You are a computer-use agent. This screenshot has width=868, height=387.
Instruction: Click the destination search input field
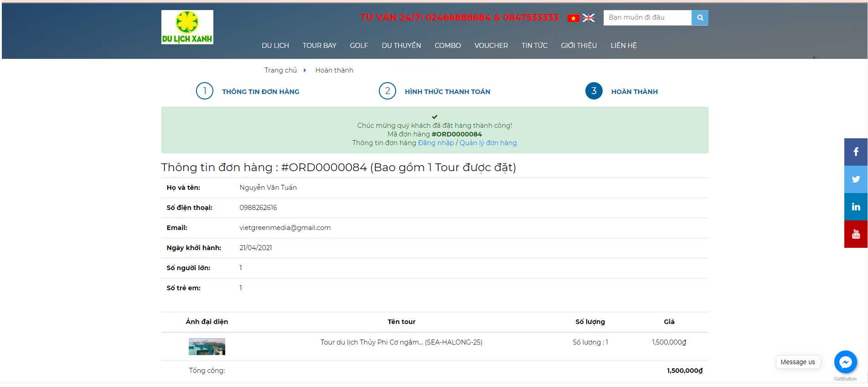[x=647, y=18]
